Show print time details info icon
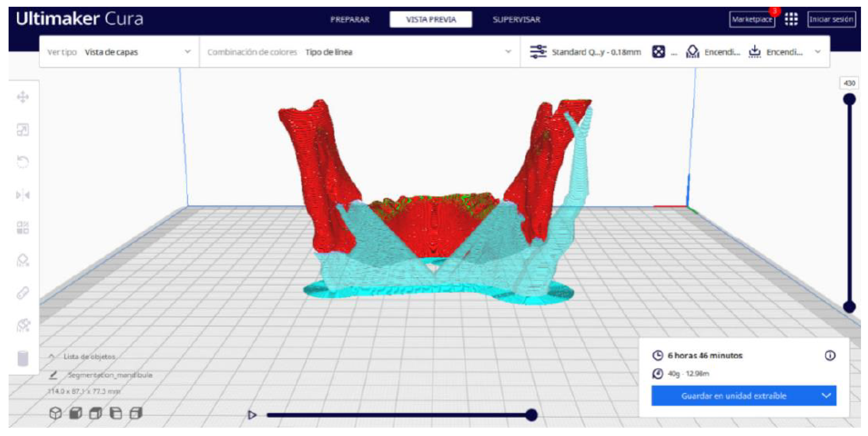 pos(830,355)
